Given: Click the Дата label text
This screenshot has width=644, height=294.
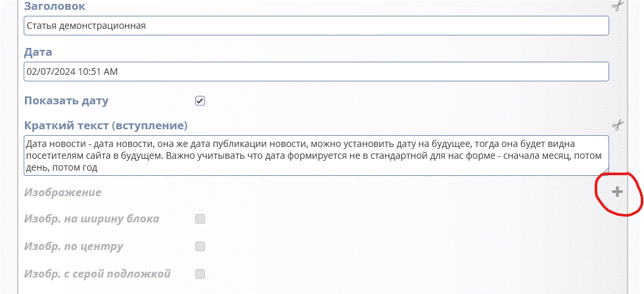Looking at the screenshot, I should [x=37, y=52].
